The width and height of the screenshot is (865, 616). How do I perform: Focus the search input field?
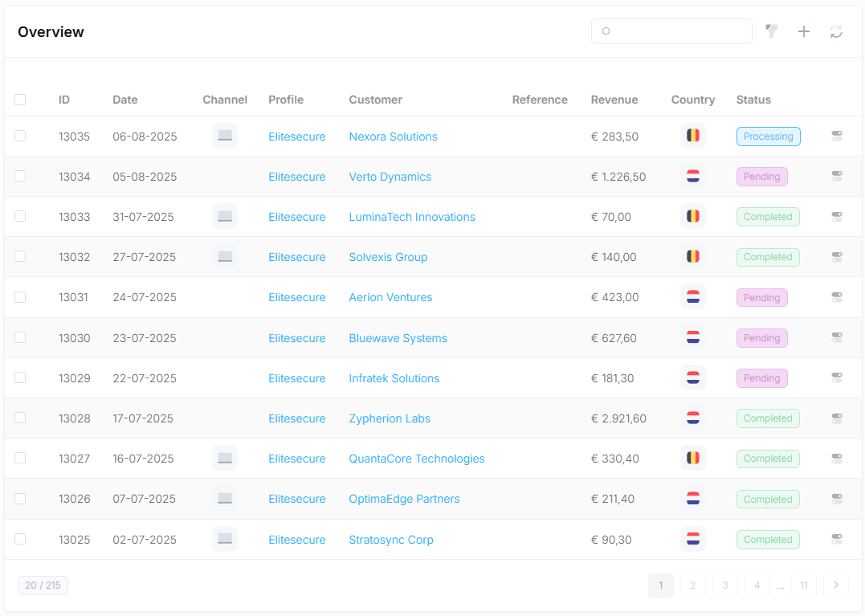pos(671,31)
